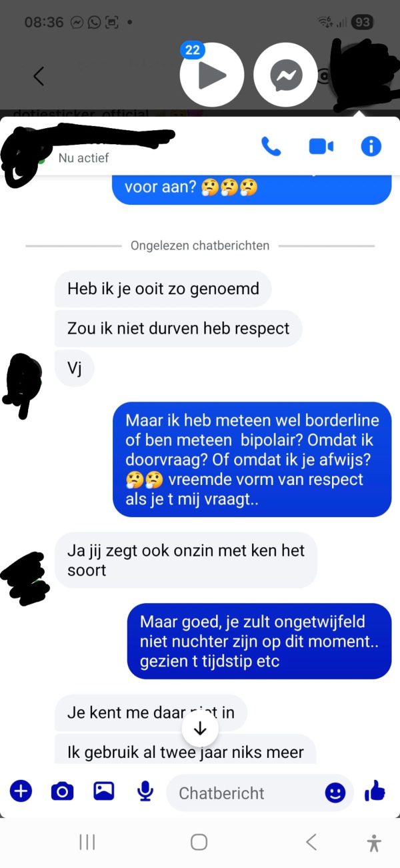Tap the play button with 22 badge
400x868 pixels.
(211, 75)
